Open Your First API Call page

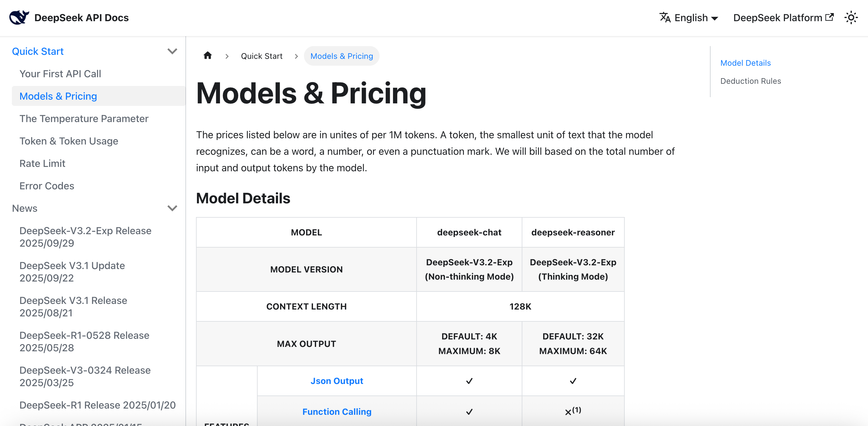tap(60, 73)
